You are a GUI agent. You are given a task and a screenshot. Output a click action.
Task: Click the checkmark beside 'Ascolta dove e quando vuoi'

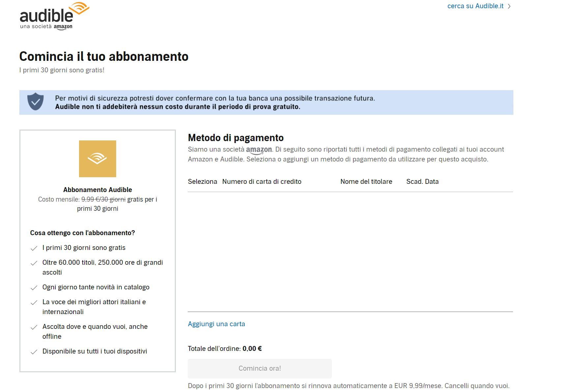(34, 327)
